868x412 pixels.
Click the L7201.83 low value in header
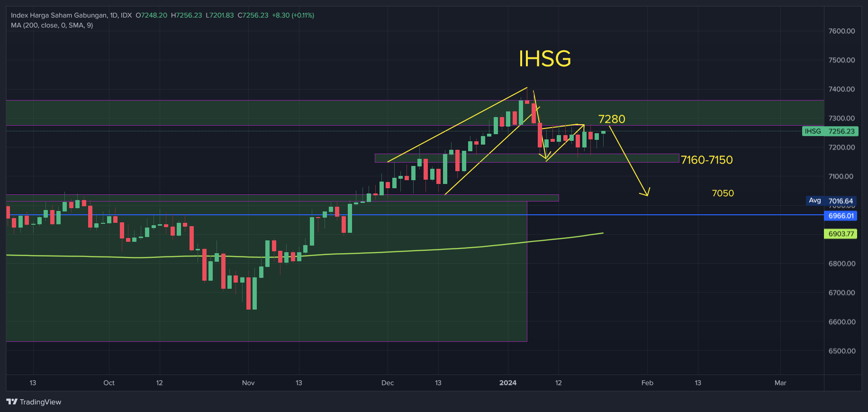[x=220, y=15]
